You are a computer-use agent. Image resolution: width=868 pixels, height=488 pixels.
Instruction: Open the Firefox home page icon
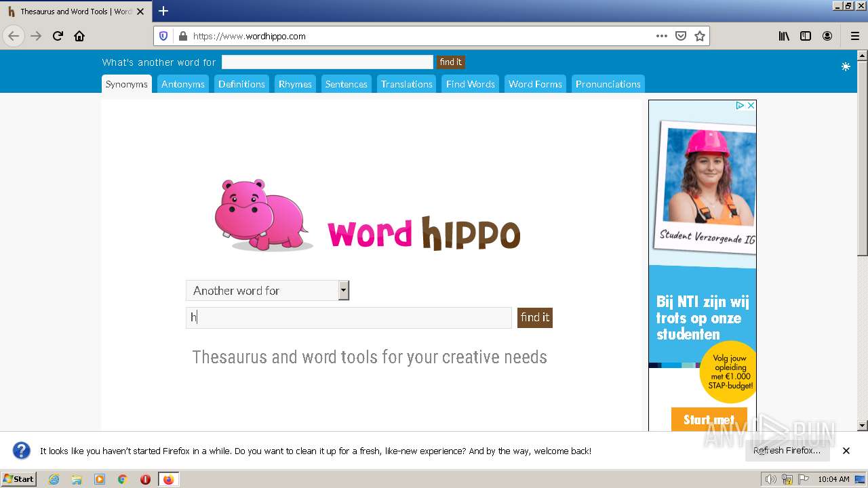coord(79,36)
